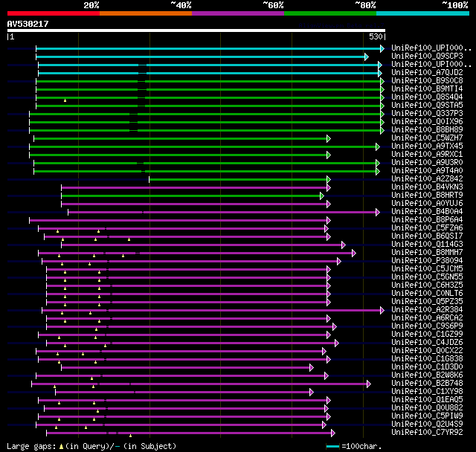Click the yellow gap marker under the Q0U882 alignment

click(x=97, y=411)
